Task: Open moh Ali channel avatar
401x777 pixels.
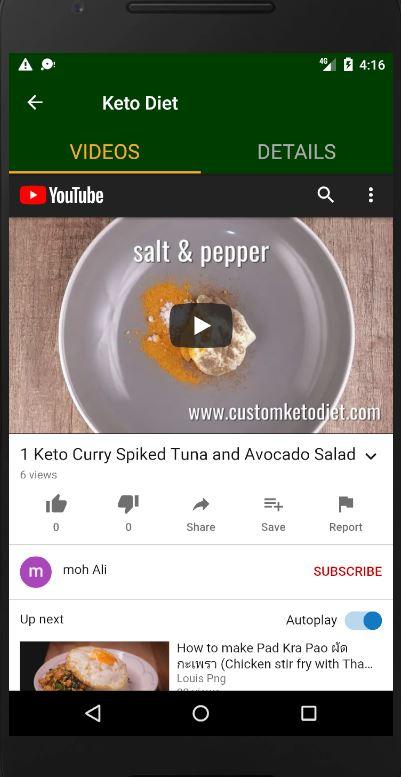Action: 36,572
